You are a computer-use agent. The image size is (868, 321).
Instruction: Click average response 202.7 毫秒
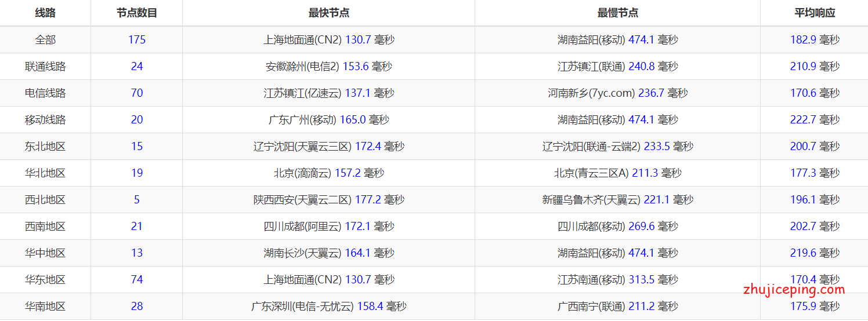point(815,227)
